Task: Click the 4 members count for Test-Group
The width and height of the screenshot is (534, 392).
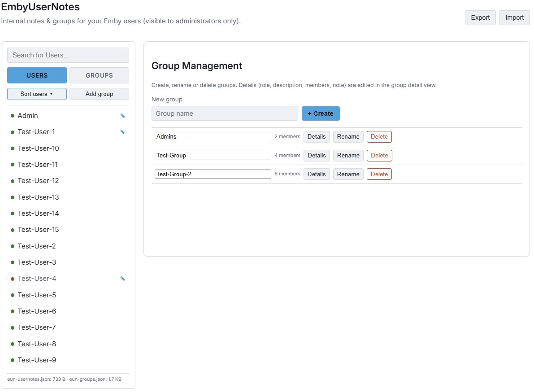Action: point(287,155)
